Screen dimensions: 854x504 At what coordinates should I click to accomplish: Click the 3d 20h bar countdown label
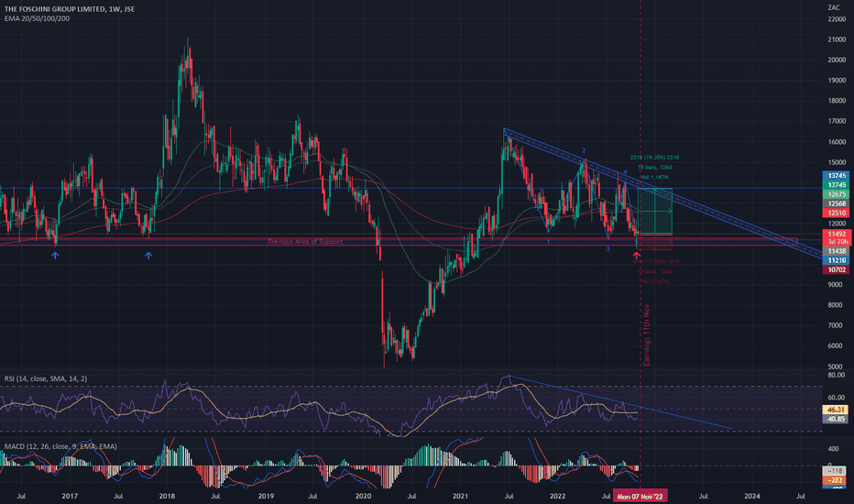837,242
